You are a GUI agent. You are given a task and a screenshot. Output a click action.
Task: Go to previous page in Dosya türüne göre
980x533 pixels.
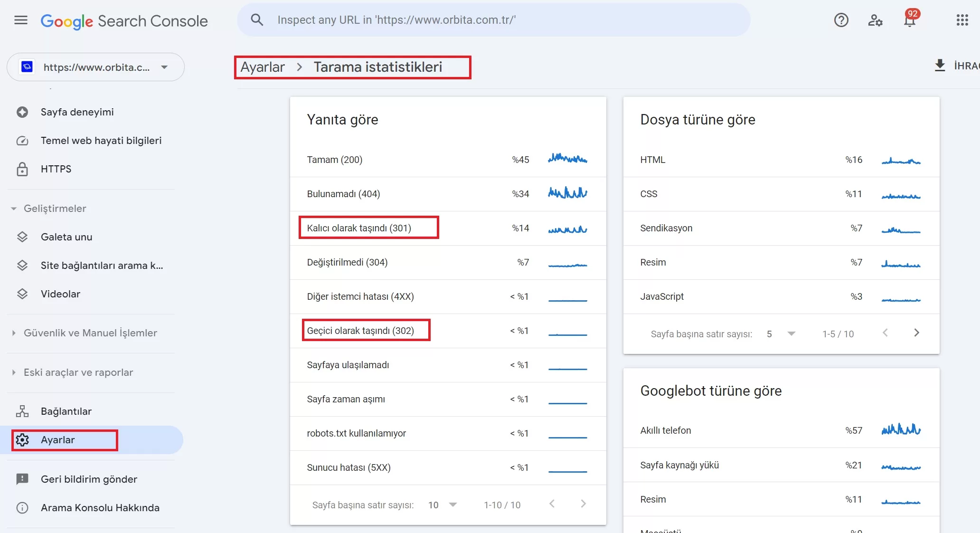885,333
